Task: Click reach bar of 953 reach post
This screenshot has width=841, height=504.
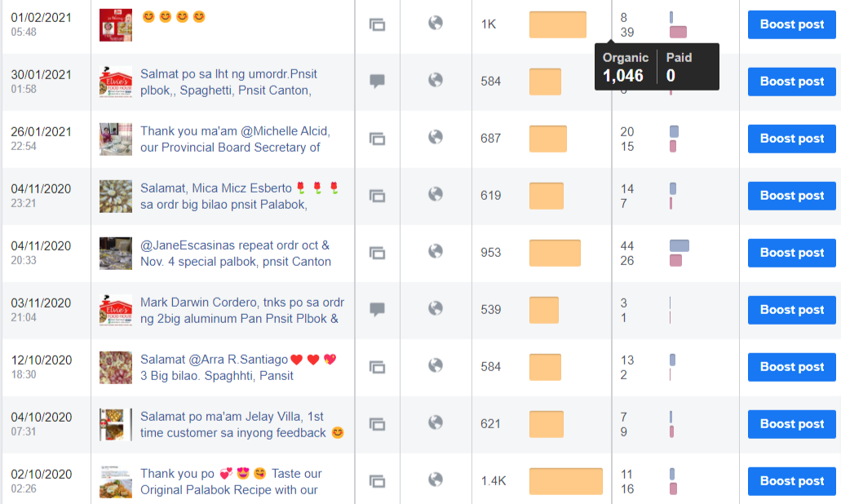Action: point(555,253)
